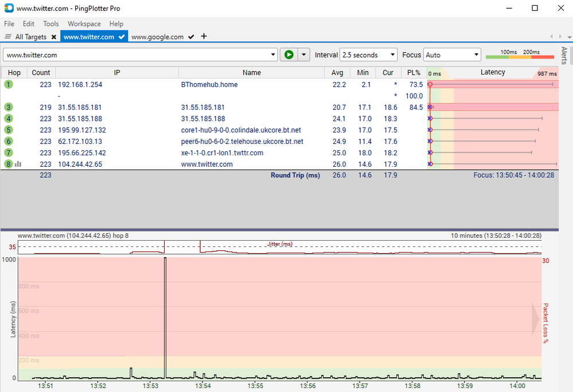Screen dimensions: 573x392
Task: Click core1-hu0-9-0-0.colindale.ukcore.bt.net hop name
Action: 241,130
